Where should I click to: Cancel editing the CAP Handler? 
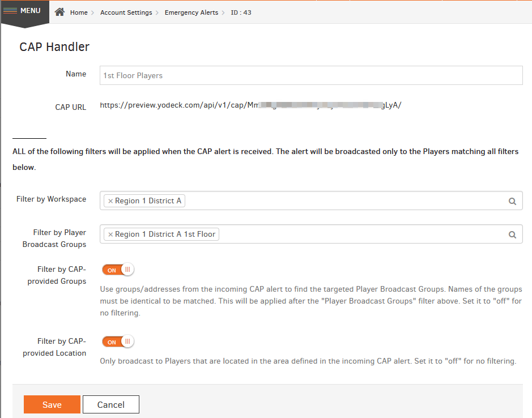110,404
